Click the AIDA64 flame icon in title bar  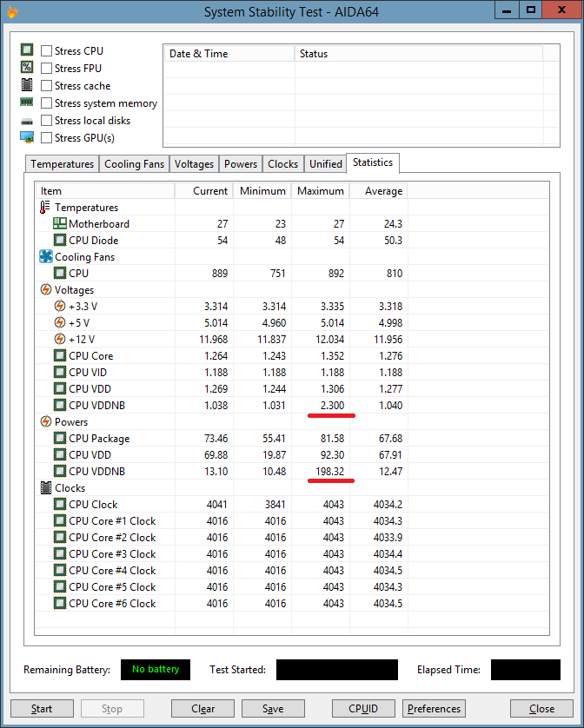coord(12,11)
